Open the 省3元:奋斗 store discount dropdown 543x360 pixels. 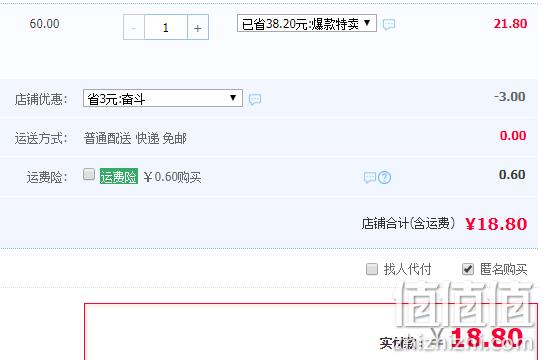(x=163, y=98)
